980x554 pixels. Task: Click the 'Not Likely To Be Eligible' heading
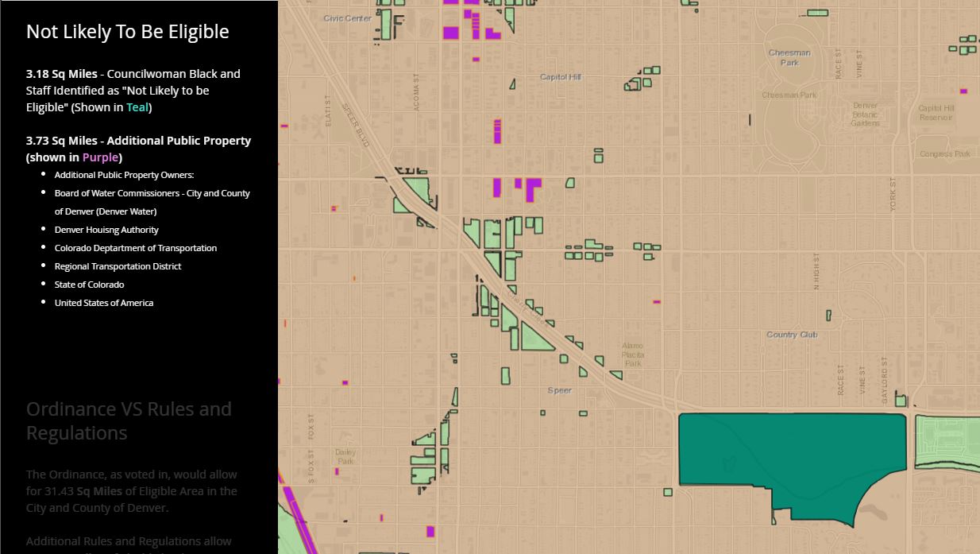(127, 32)
